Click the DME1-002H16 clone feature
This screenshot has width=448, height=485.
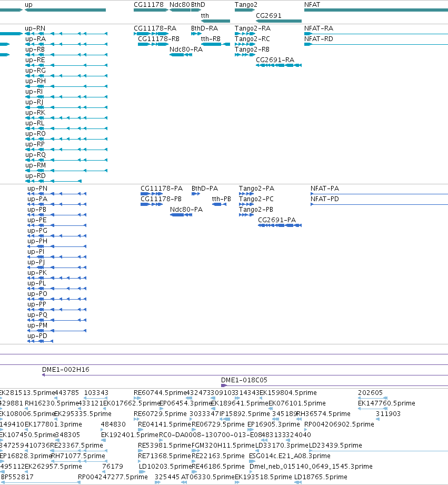point(245,375)
